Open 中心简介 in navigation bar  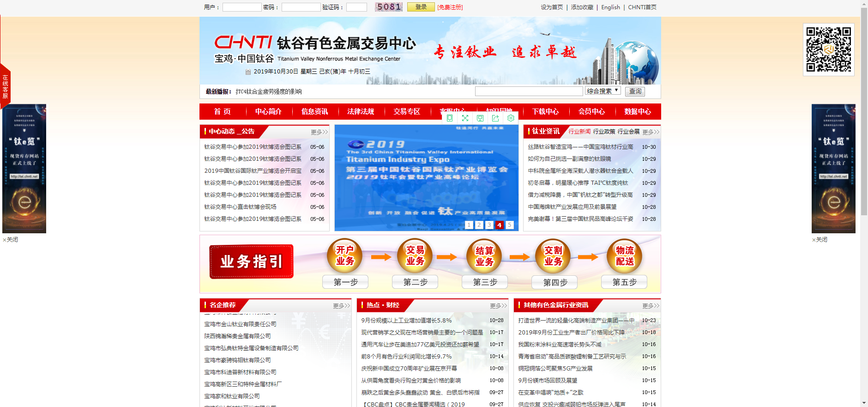(x=268, y=111)
